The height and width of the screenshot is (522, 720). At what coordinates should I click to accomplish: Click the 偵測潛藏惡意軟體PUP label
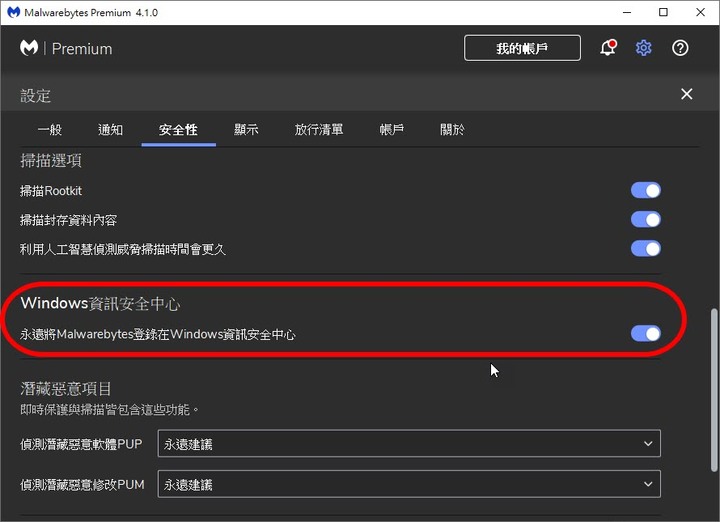coord(81,444)
